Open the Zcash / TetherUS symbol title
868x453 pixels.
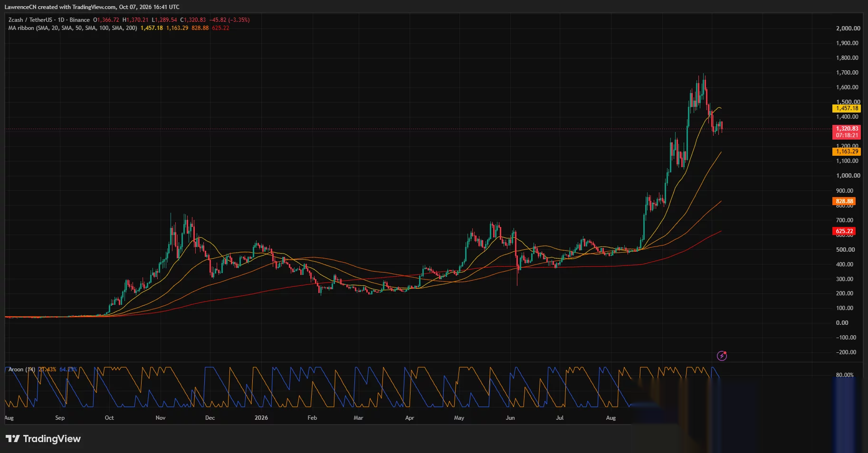30,20
